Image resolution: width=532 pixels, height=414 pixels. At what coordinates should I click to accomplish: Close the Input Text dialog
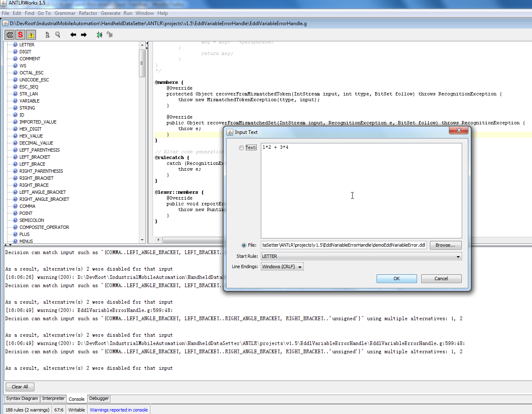click(x=459, y=131)
